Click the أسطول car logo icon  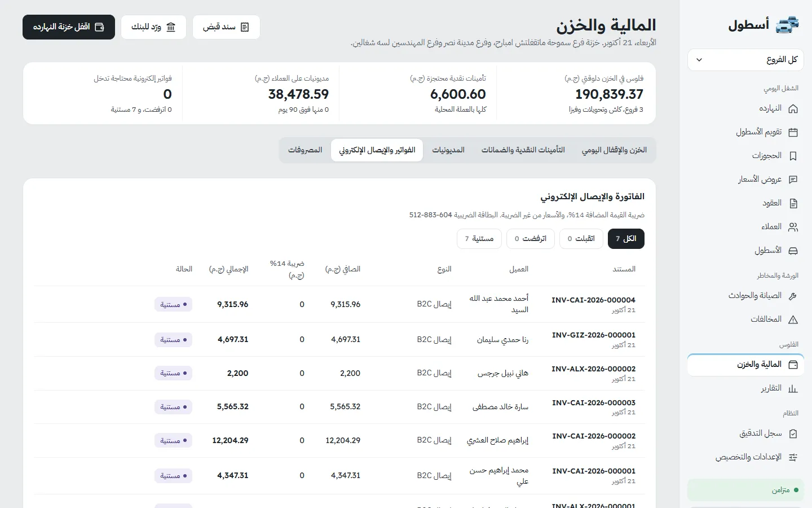[x=788, y=25]
